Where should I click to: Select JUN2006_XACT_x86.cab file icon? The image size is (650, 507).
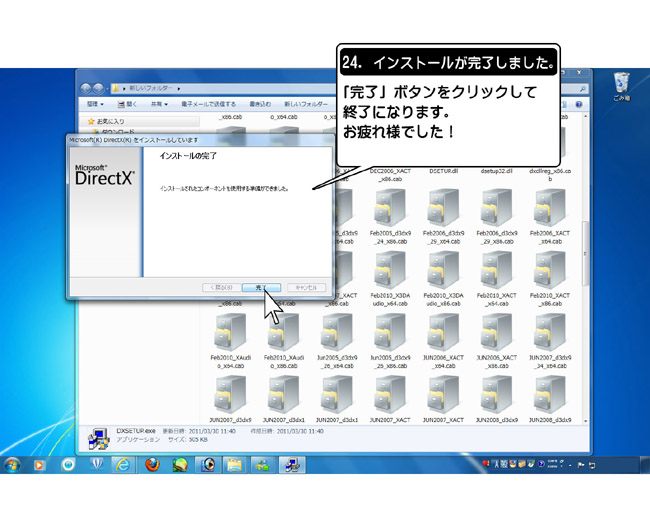[497, 332]
